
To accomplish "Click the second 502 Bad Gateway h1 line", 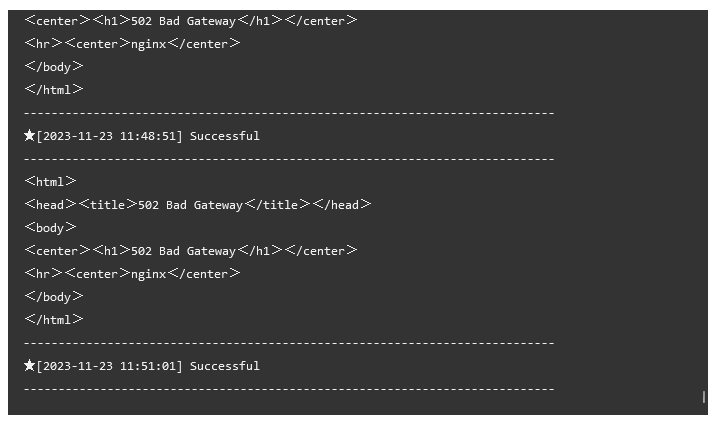I will click(x=190, y=251).
